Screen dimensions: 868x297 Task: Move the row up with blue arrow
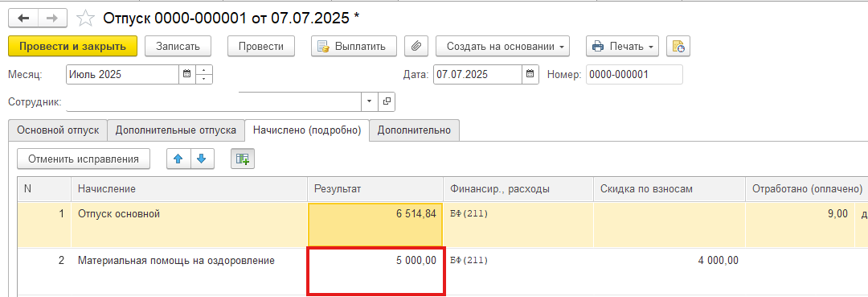(x=178, y=159)
